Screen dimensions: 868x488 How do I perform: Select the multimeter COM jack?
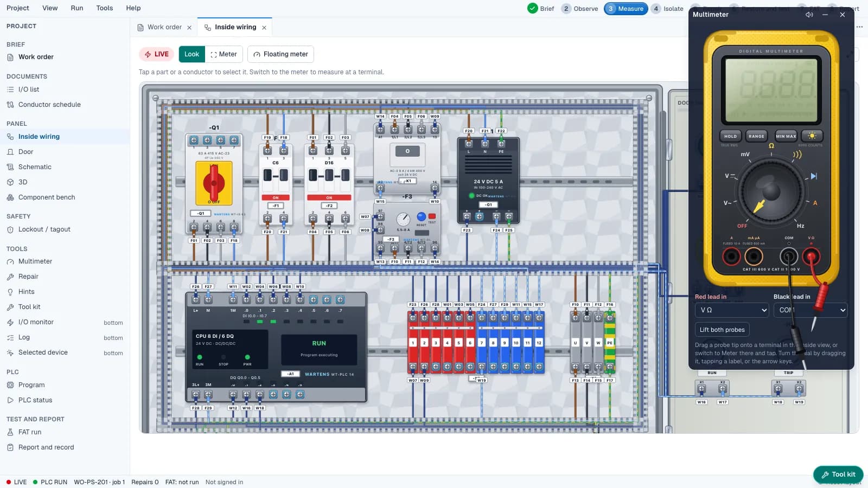789,256
